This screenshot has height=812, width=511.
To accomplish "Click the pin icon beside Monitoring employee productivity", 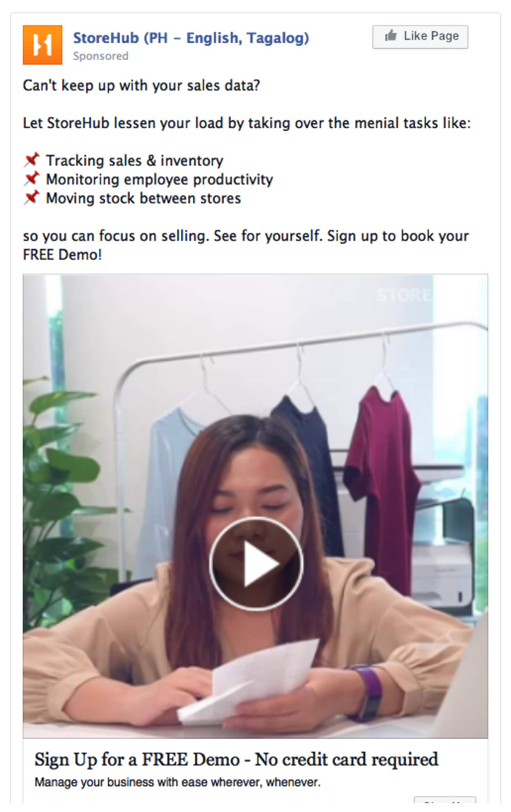I will click(x=31, y=179).
